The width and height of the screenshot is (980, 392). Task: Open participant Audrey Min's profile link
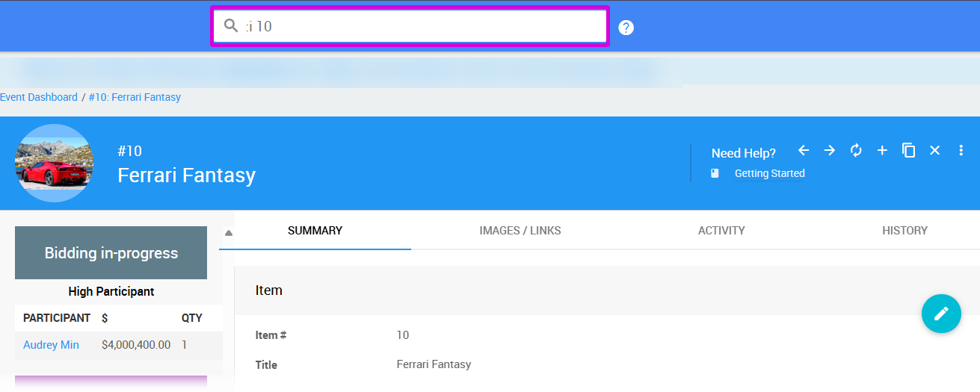(x=51, y=345)
